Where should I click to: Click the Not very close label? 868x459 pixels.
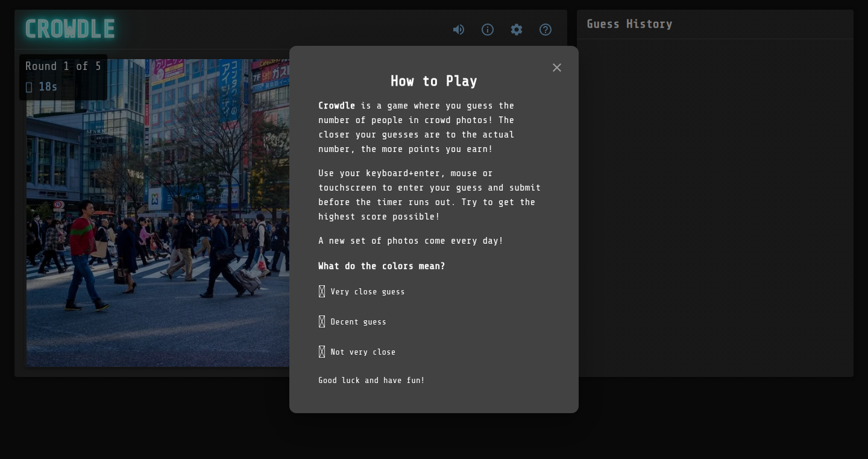coord(363,352)
